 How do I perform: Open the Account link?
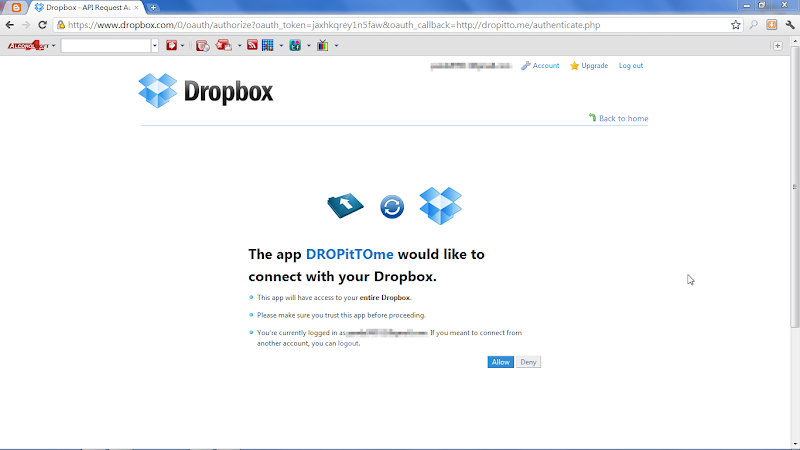pyautogui.click(x=546, y=65)
